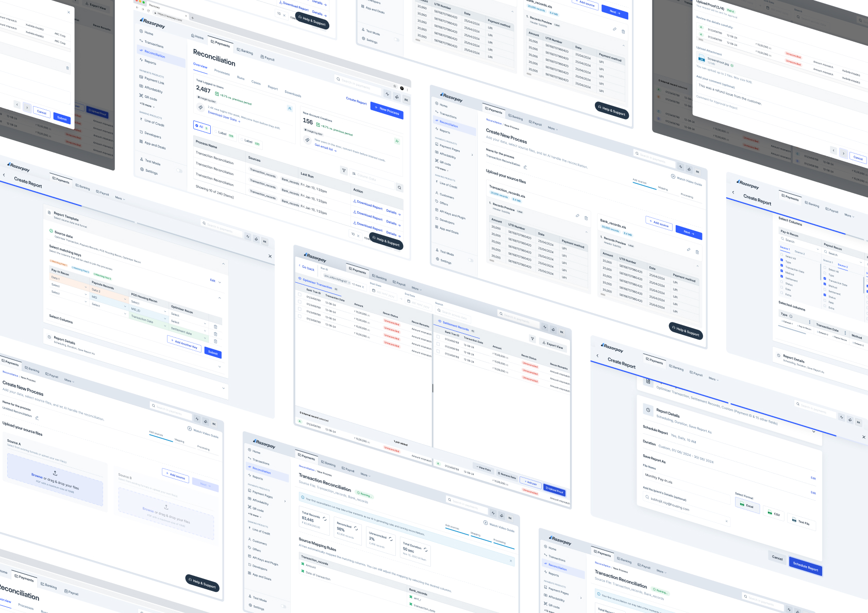Delete the Transaction_records.xls source with the trash icon
868x613 pixels.
(586, 218)
